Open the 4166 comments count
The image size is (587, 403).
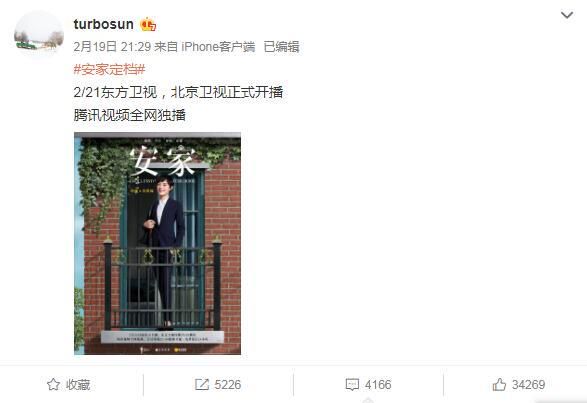(378, 385)
